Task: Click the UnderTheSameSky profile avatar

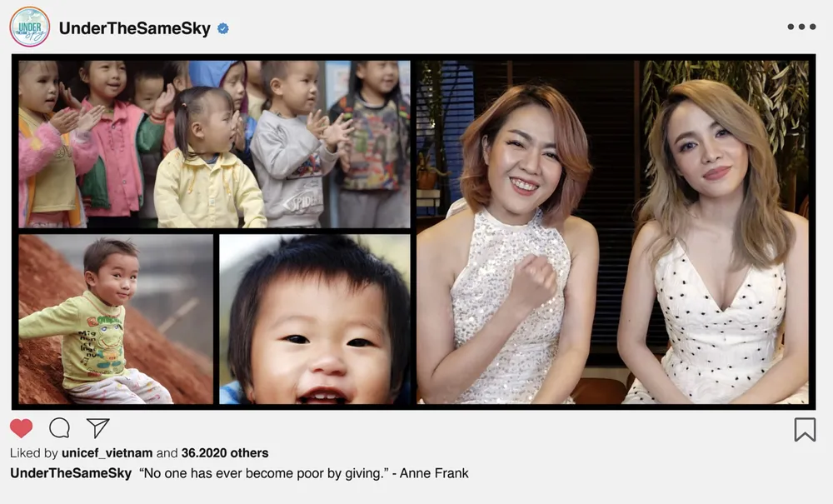Action: pos(30,27)
